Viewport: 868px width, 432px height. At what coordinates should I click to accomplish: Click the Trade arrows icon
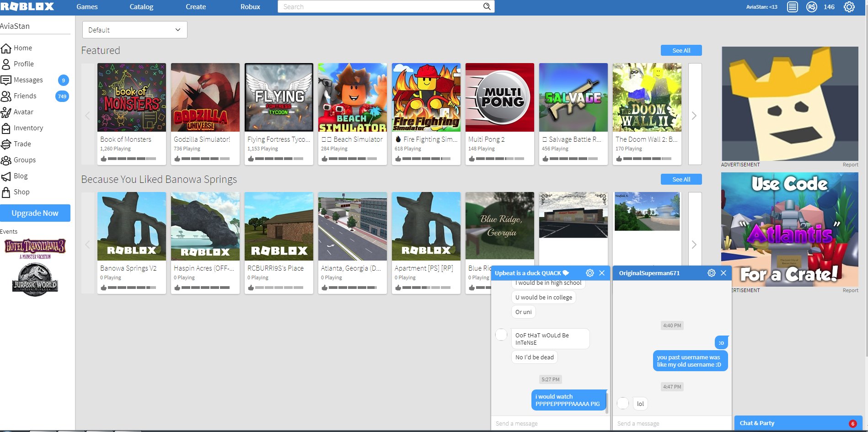click(6, 144)
